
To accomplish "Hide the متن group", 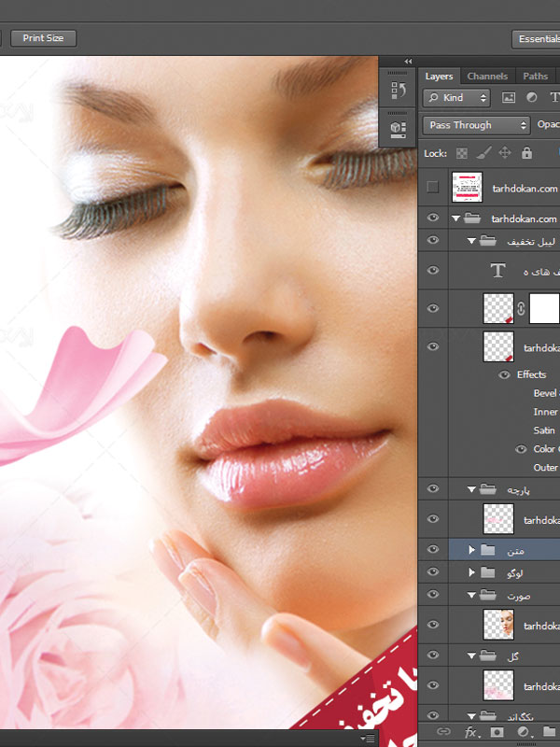I will [432, 549].
